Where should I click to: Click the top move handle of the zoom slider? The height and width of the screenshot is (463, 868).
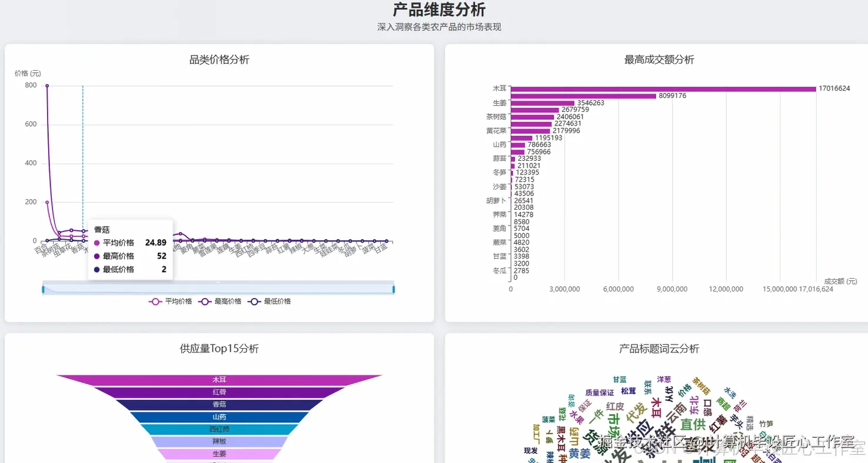pyautogui.click(x=218, y=282)
